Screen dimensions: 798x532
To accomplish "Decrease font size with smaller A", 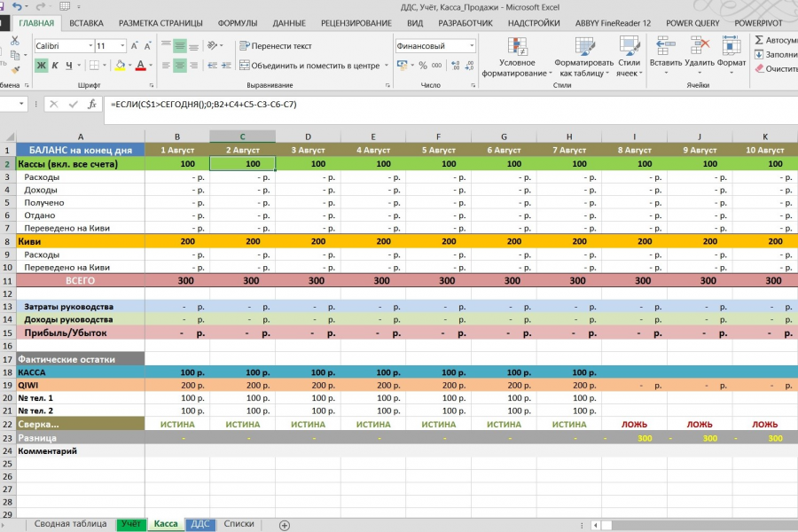I will coord(147,46).
